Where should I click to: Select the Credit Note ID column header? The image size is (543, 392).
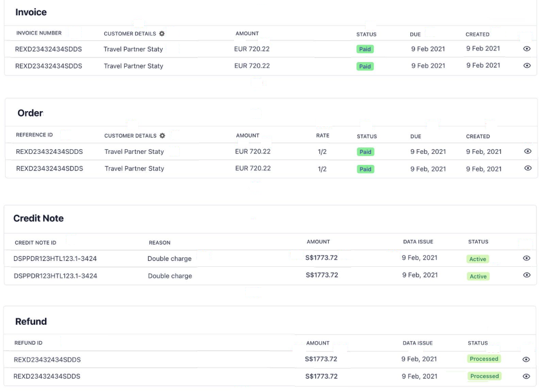(36, 242)
